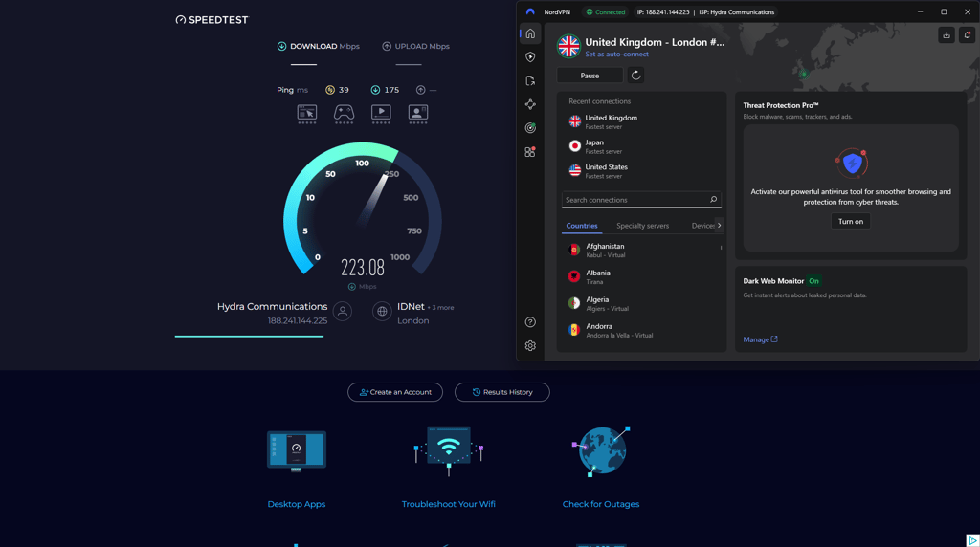Open Dark Web Monitor radar icon in sidebar
The height and width of the screenshot is (547, 980).
[x=530, y=128]
